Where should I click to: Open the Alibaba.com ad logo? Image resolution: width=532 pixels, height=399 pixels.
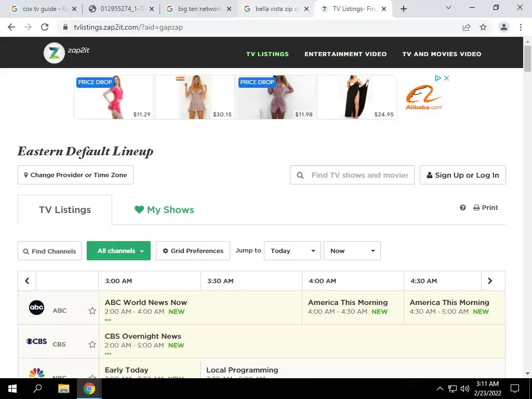pos(424,97)
